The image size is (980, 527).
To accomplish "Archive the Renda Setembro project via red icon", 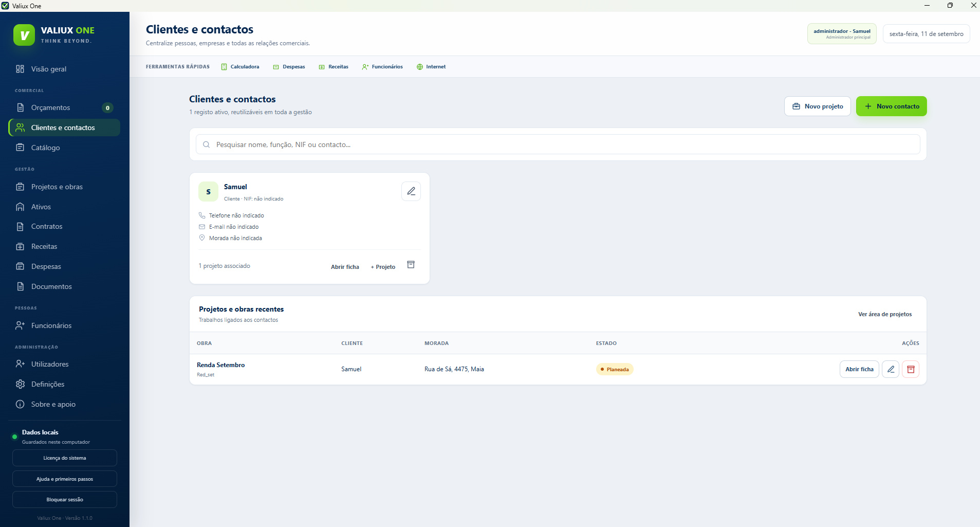I will (x=911, y=369).
